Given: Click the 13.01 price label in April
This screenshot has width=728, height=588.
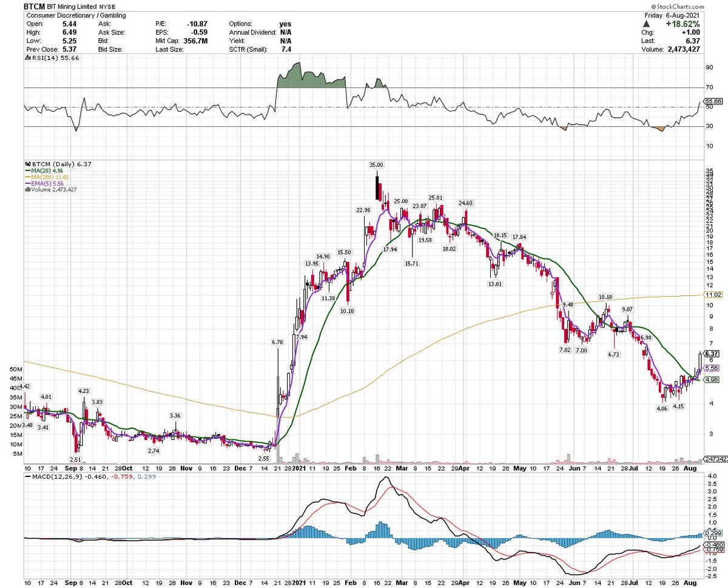Looking at the screenshot, I should click(496, 284).
